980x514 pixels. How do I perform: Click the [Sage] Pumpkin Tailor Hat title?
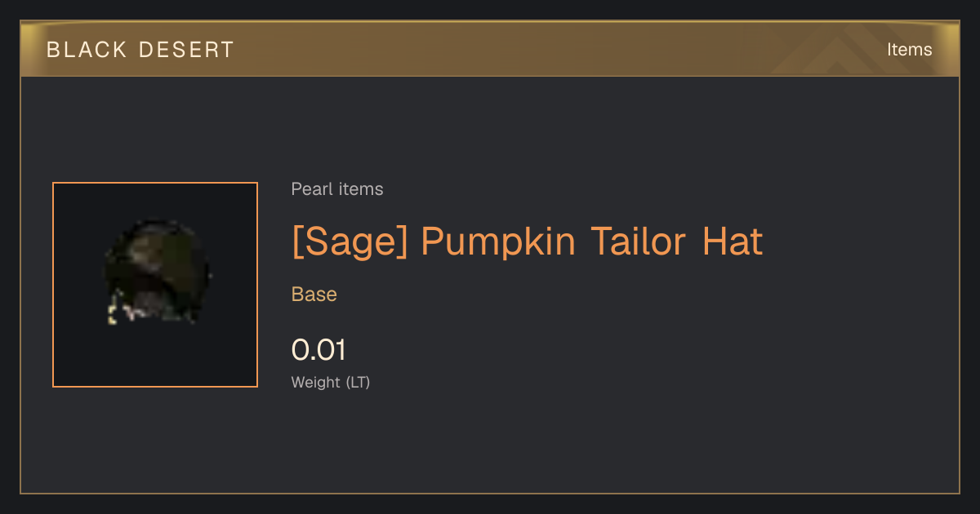click(x=528, y=241)
